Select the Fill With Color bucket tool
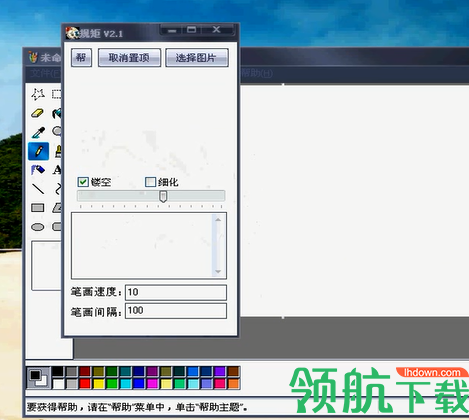The height and width of the screenshot is (420, 469). (57, 113)
